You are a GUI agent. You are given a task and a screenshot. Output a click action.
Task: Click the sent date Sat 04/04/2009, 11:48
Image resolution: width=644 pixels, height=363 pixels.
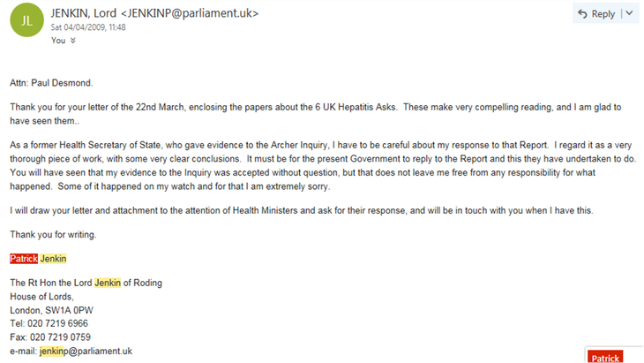click(x=88, y=28)
